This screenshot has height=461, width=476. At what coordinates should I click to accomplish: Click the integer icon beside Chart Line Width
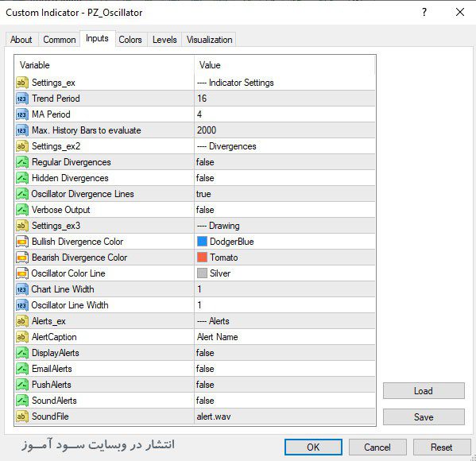22,289
